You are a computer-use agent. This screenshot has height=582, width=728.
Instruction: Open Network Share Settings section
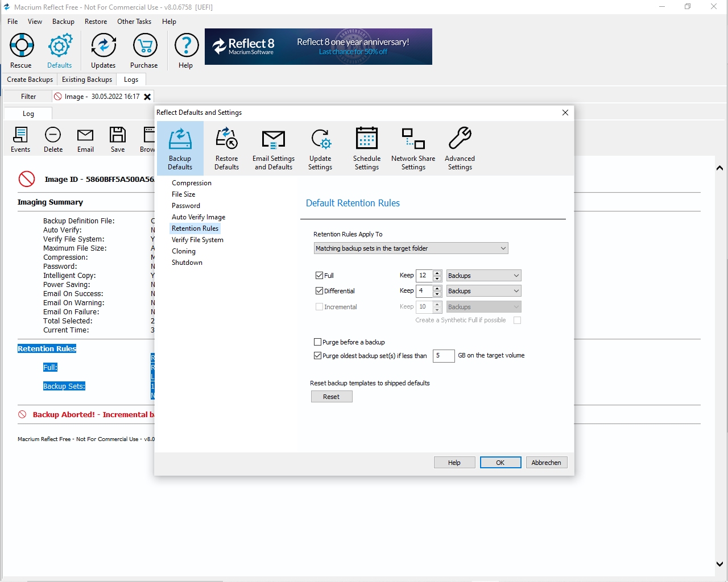pos(413,148)
